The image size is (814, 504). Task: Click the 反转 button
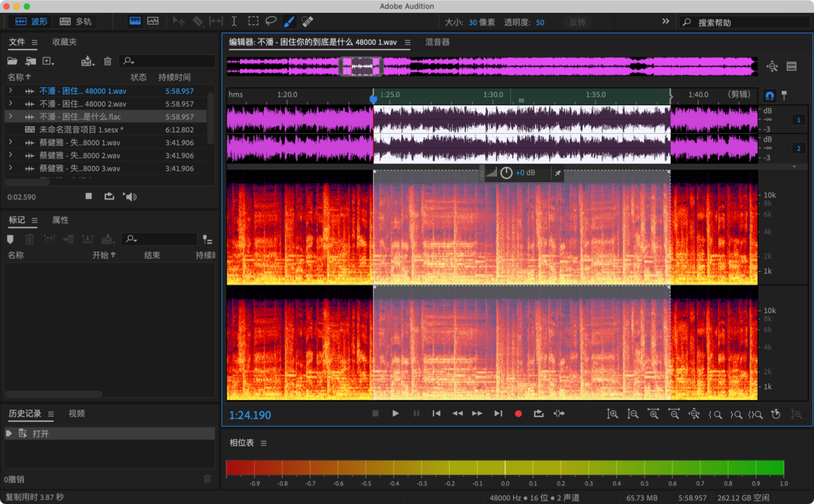click(577, 22)
